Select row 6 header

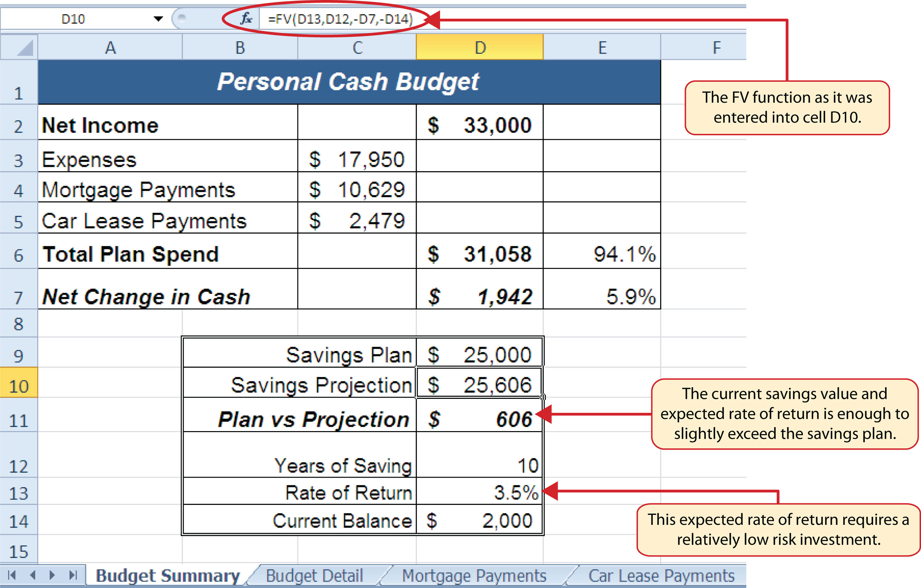pos(19,251)
